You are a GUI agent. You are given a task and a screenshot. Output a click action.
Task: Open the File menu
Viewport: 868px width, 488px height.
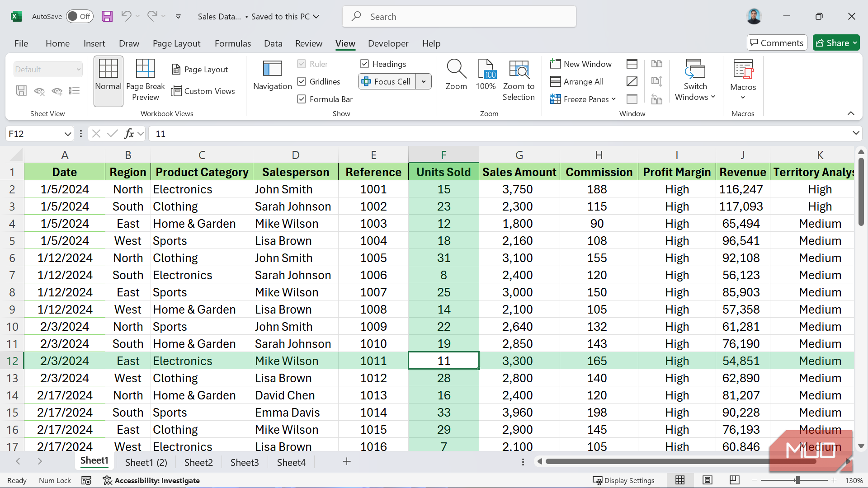pos(21,43)
